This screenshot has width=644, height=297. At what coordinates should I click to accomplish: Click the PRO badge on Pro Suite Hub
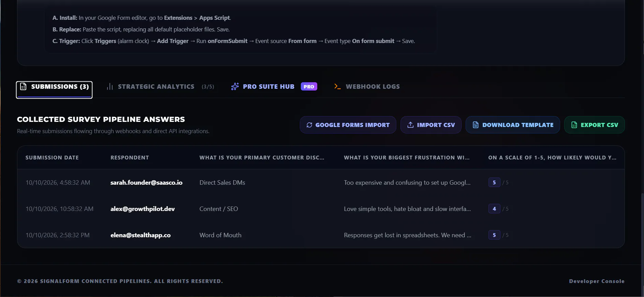[309, 87]
